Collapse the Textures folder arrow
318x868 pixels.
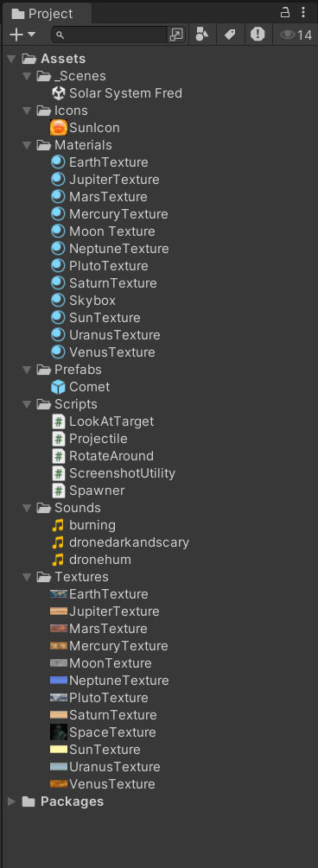pyautogui.click(x=27, y=577)
